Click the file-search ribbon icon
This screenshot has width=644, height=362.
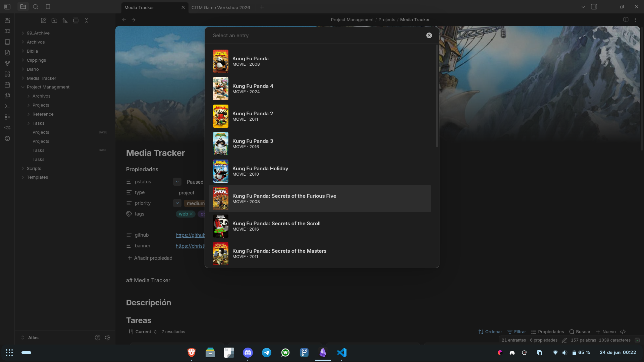pos(7,53)
